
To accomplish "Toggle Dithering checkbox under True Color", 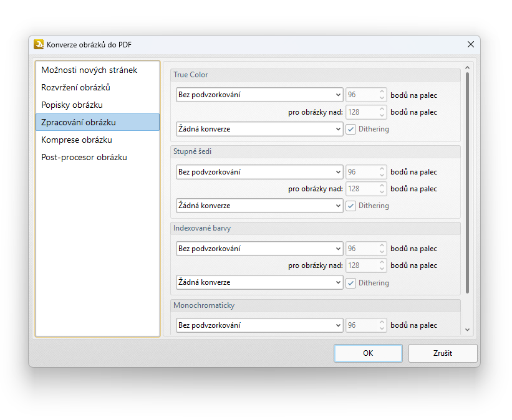I will tap(350, 129).
